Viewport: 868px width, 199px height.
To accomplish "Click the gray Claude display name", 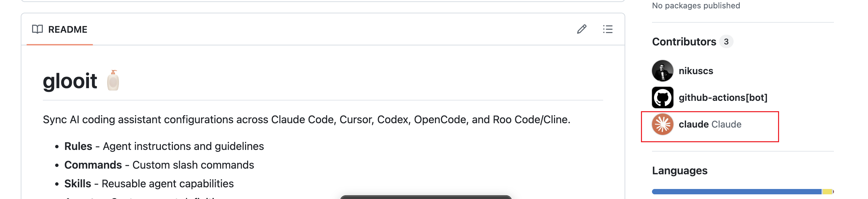I will pyautogui.click(x=726, y=125).
